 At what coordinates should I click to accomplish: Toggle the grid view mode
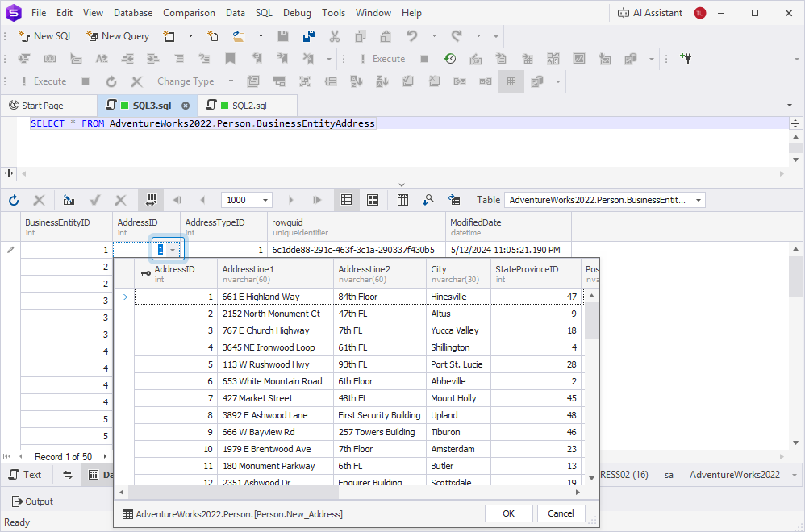(x=346, y=200)
